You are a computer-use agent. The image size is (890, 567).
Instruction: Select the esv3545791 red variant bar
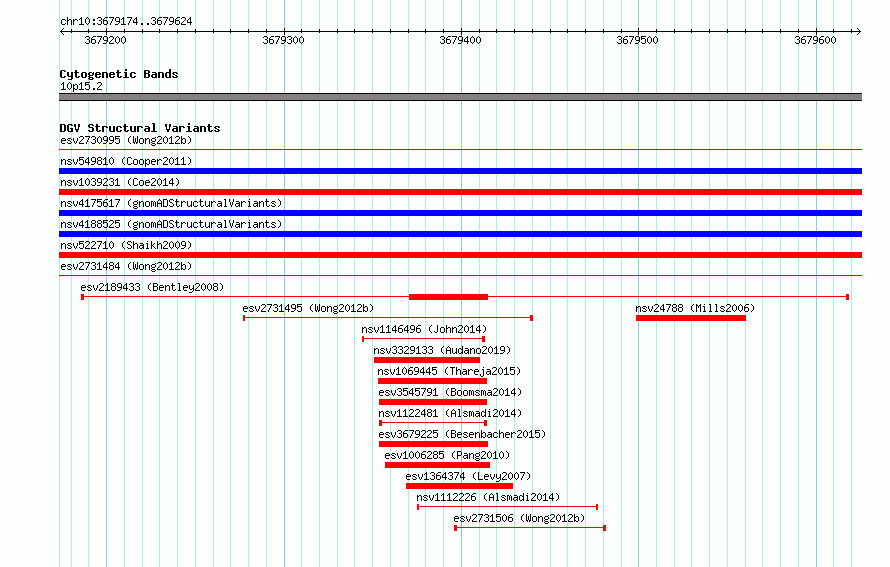(x=433, y=402)
